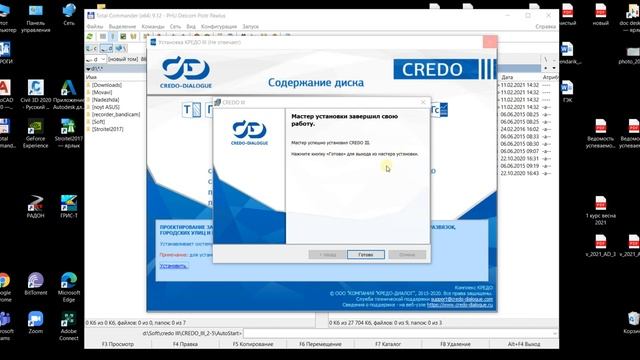
Task: Open the GeForce Experience desktop icon
Action: pos(36,133)
